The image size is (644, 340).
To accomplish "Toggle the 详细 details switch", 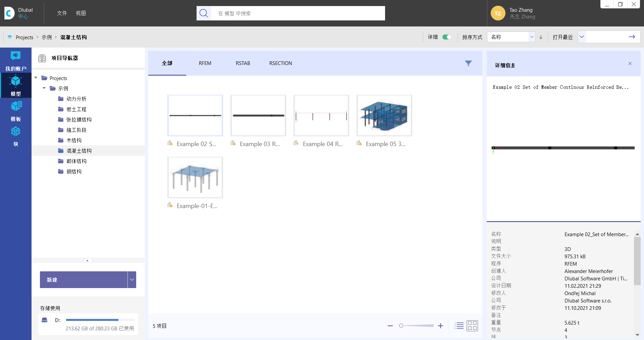I will coord(447,37).
